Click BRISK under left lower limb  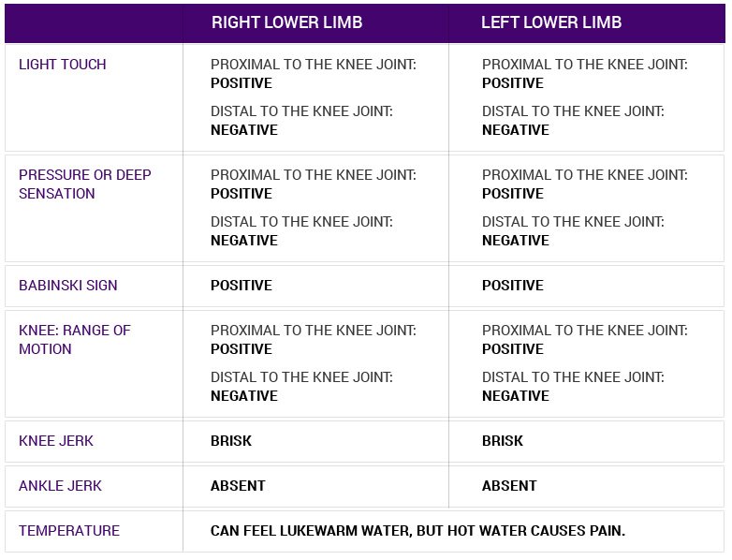point(503,441)
